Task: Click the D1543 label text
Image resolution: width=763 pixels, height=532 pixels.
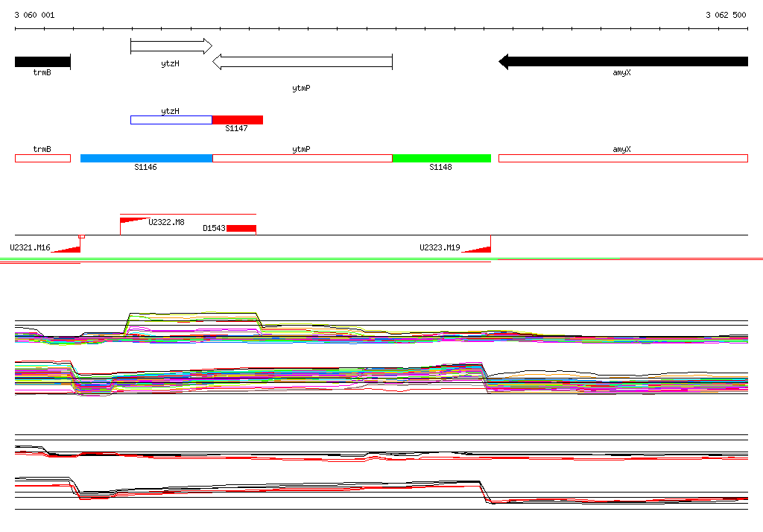Action: (214, 228)
